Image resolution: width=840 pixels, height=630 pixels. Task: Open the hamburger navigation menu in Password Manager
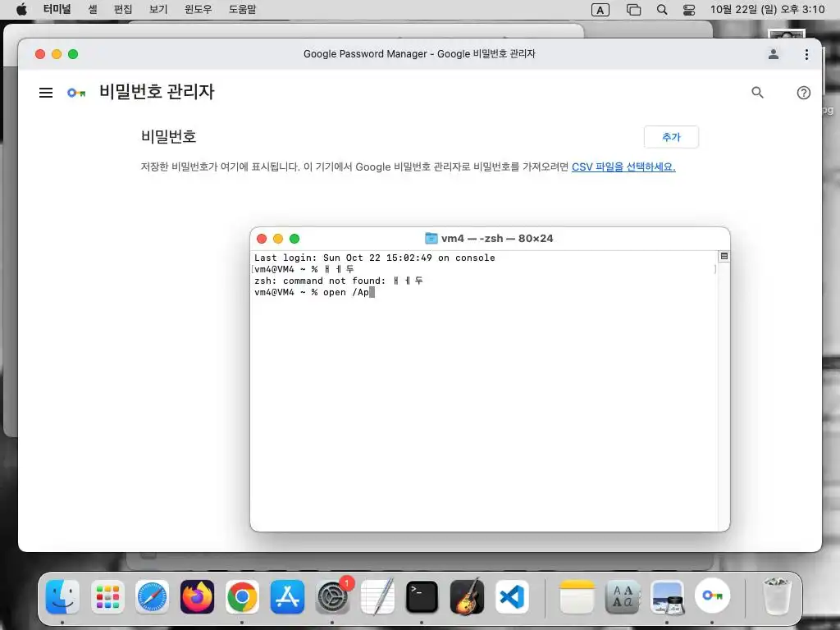[46, 93]
